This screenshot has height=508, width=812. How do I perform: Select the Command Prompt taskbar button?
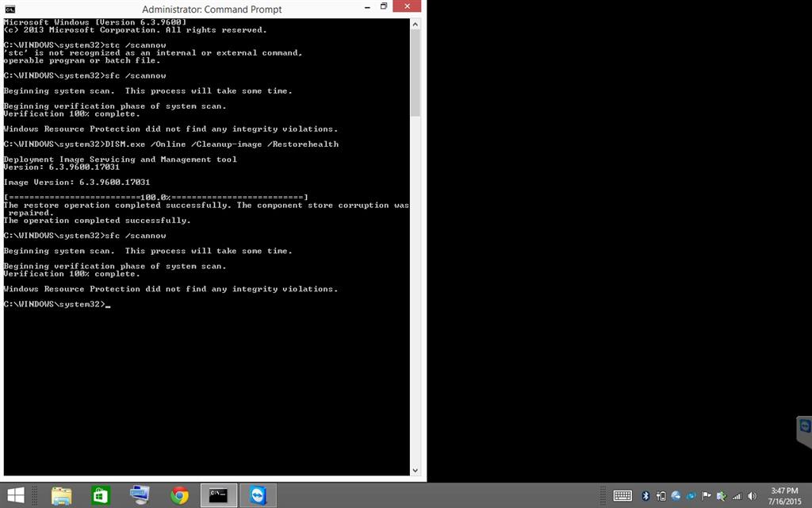(x=219, y=495)
